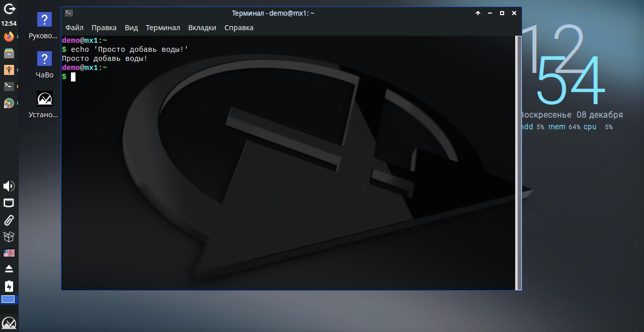Close the terminal window

coord(514,13)
